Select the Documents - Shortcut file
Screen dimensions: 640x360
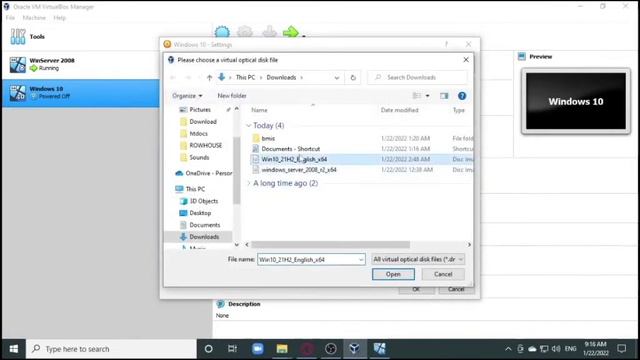291,149
